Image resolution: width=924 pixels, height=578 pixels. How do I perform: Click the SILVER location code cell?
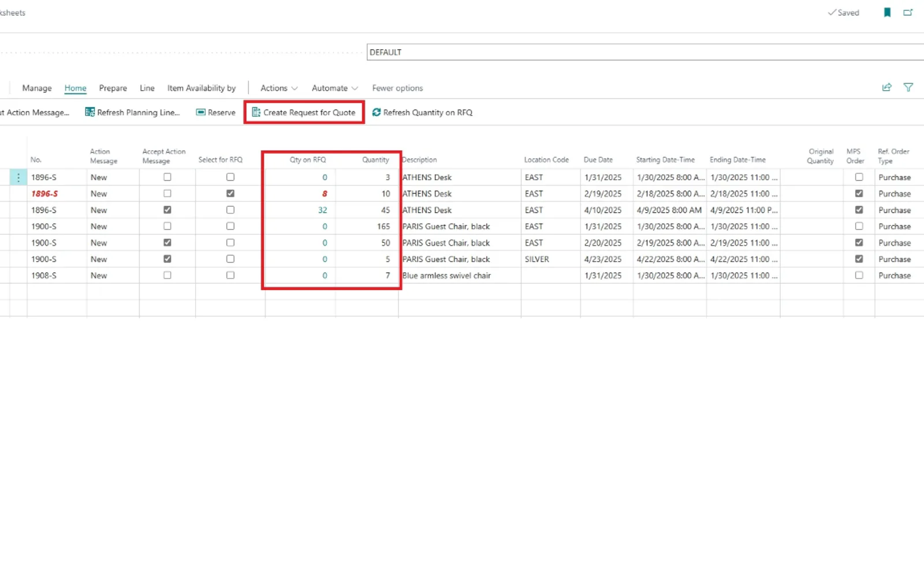(x=536, y=259)
